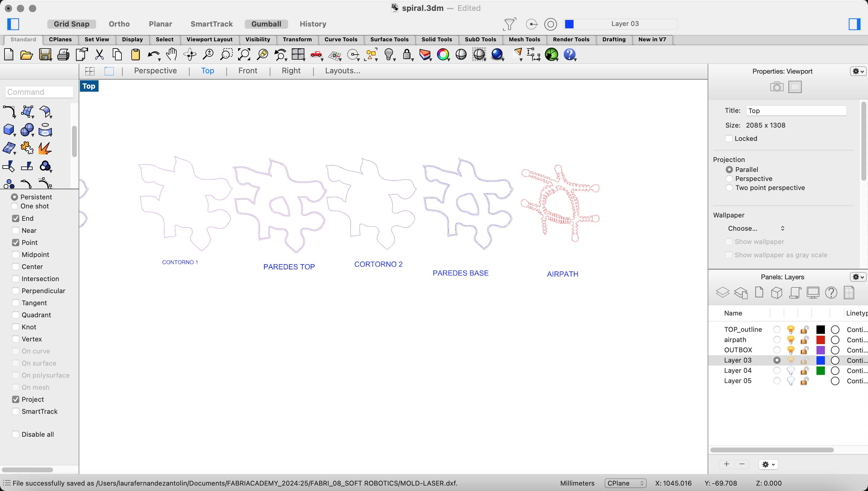
Task: Switch to the Curve Tools tab
Action: (341, 40)
